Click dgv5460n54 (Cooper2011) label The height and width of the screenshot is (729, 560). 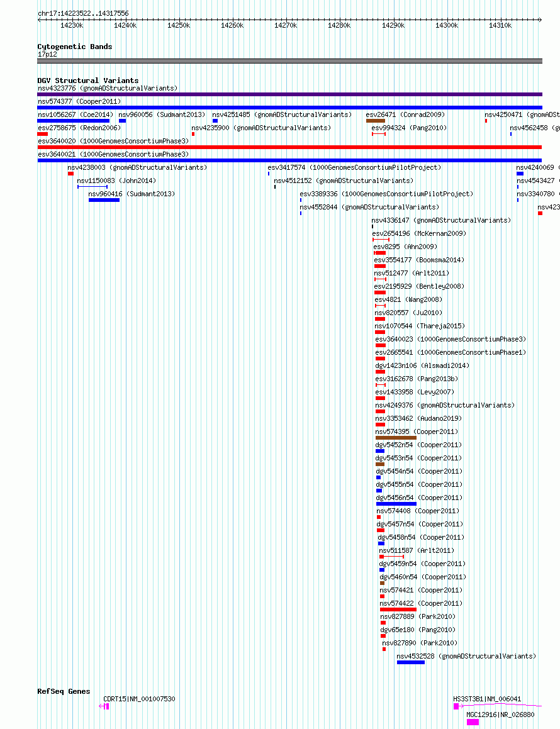click(423, 577)
